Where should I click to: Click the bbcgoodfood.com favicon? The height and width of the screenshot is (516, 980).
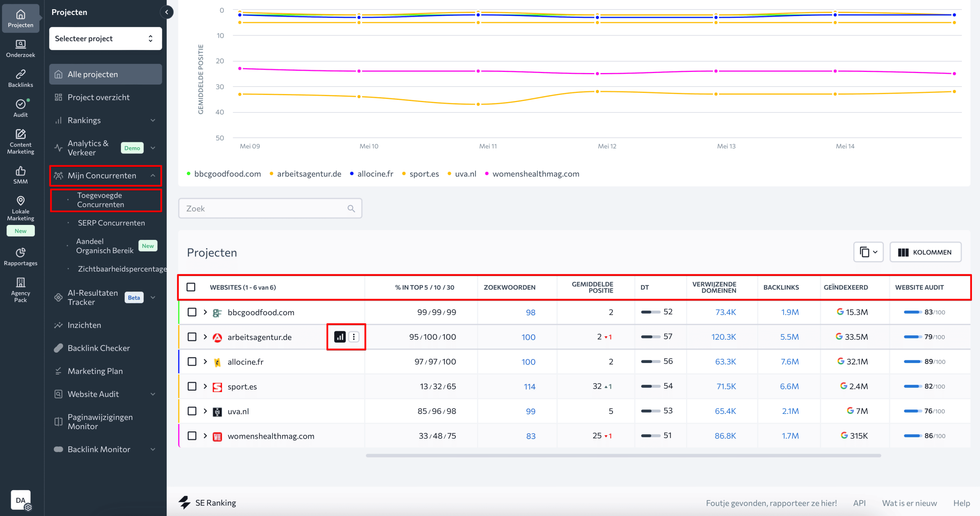point(217,313)
